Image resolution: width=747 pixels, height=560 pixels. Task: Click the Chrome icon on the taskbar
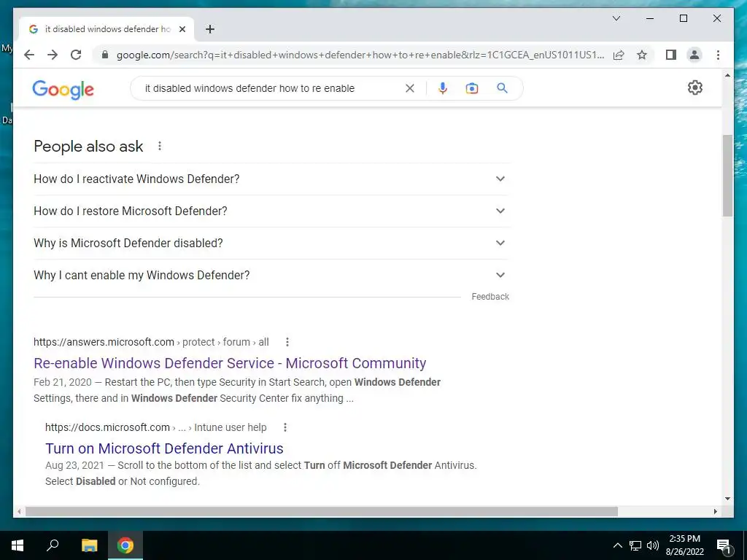click(125, 545)
